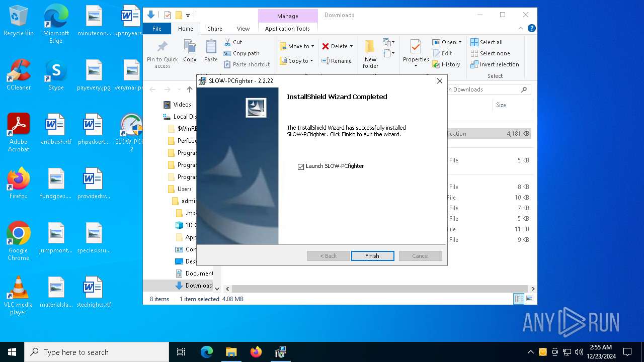Select antibush.rtf desktop file
The width and height of the screenshot is (644, 362).
[x=56, y=130]
